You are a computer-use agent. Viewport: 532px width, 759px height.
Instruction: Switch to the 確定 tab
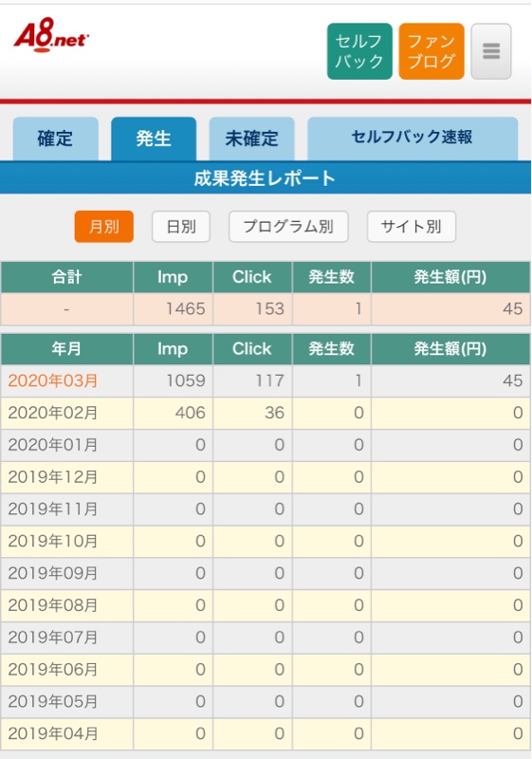pyautogui.click(x=56, y=139)
